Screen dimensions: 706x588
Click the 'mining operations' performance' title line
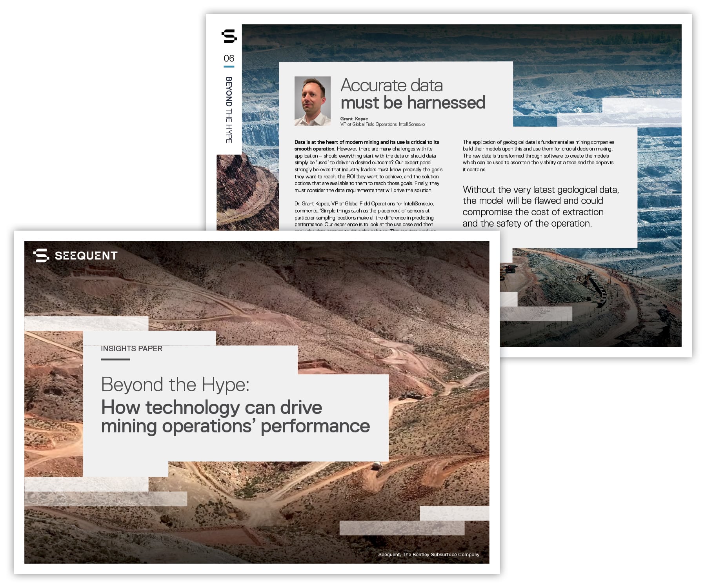coord(235,426)
